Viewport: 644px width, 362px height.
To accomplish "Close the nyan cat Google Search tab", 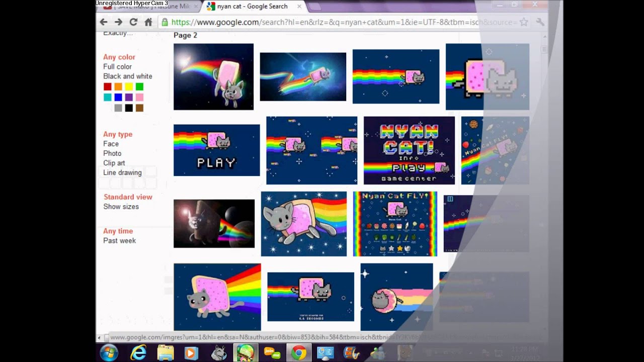I will coord(299,7).
